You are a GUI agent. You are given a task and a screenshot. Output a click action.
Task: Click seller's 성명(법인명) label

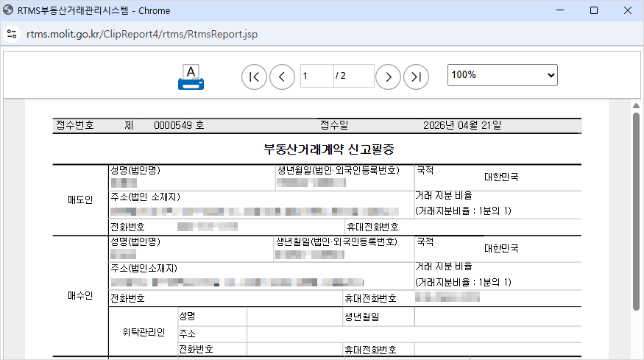coord(135,170)
